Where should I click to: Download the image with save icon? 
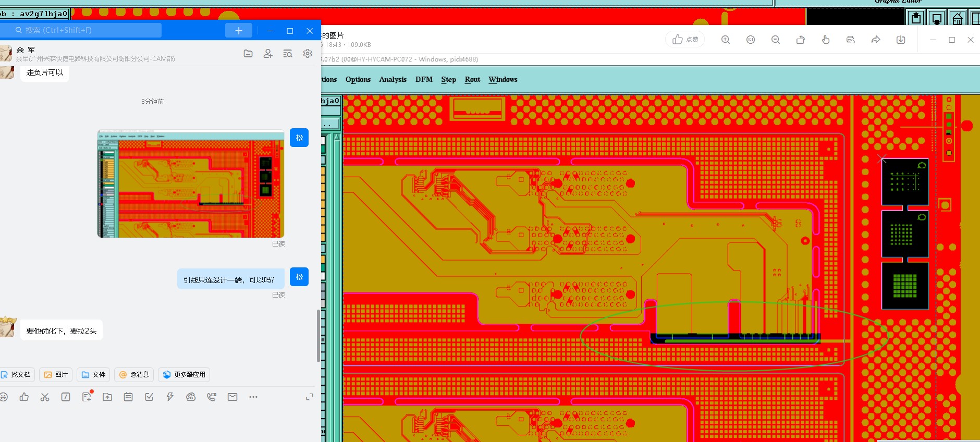[900, 40]
